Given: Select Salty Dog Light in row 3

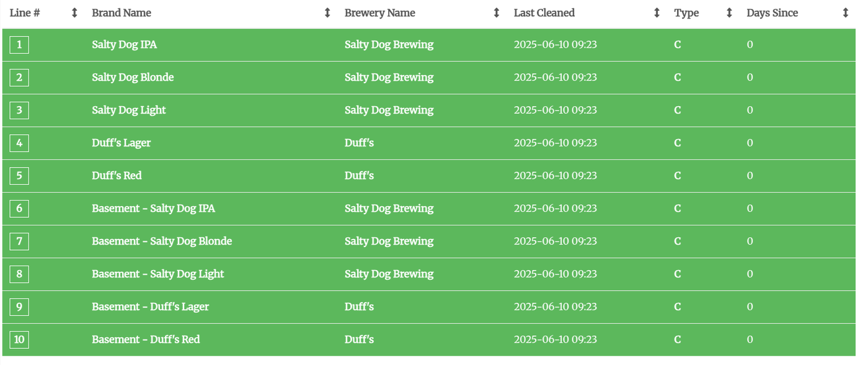Looking at the screenshot, I should [128, 110].
